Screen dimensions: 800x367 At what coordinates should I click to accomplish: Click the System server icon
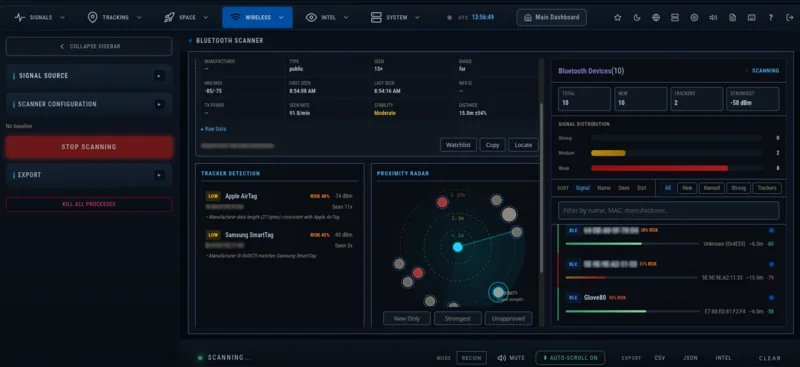376,17
